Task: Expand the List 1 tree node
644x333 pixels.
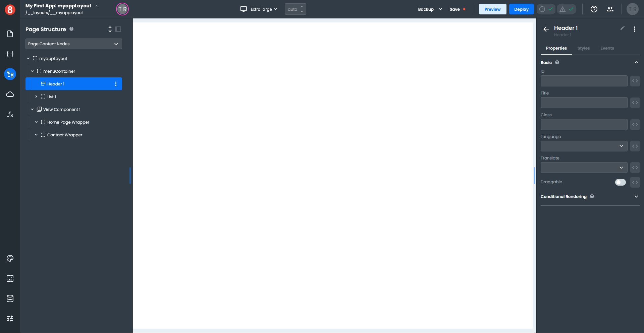Action: (36, 96)
